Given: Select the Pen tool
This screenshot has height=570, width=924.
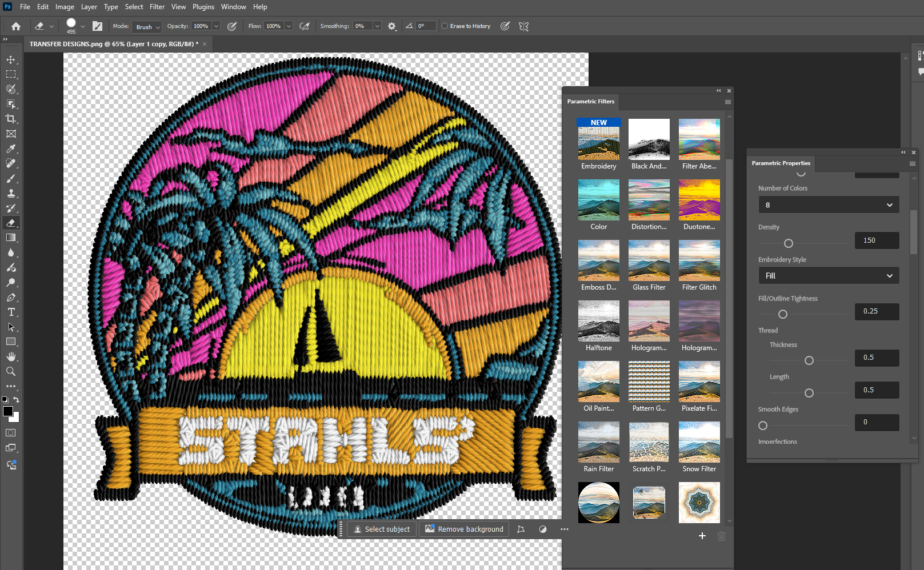Looking at the screenshot, I should 11,297.
